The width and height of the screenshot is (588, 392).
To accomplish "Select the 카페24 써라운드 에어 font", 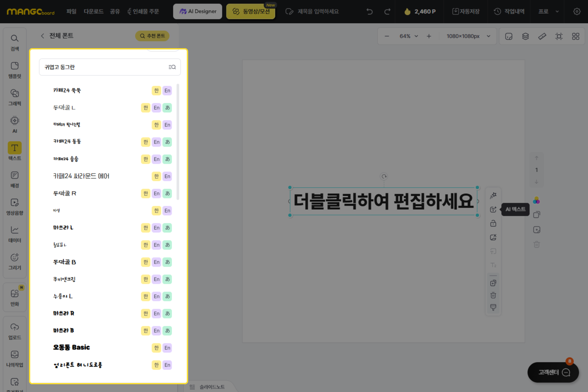I will (x=81, y=176).
